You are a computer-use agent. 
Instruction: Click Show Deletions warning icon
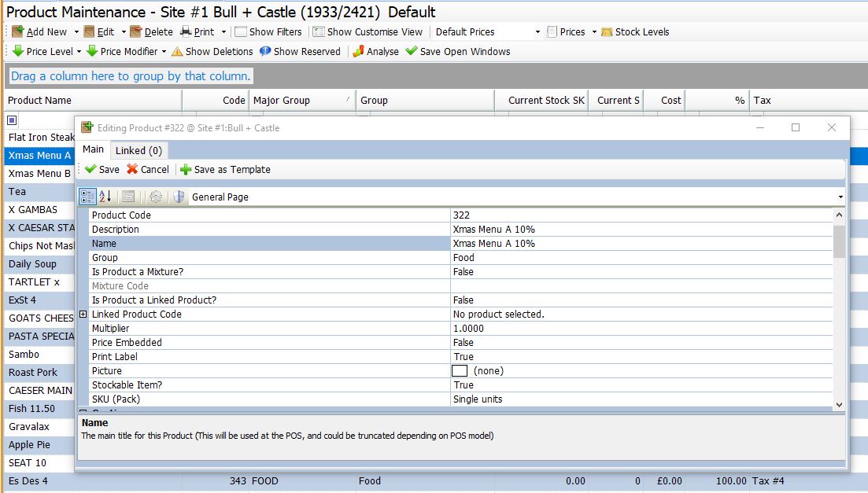point(177,51)
